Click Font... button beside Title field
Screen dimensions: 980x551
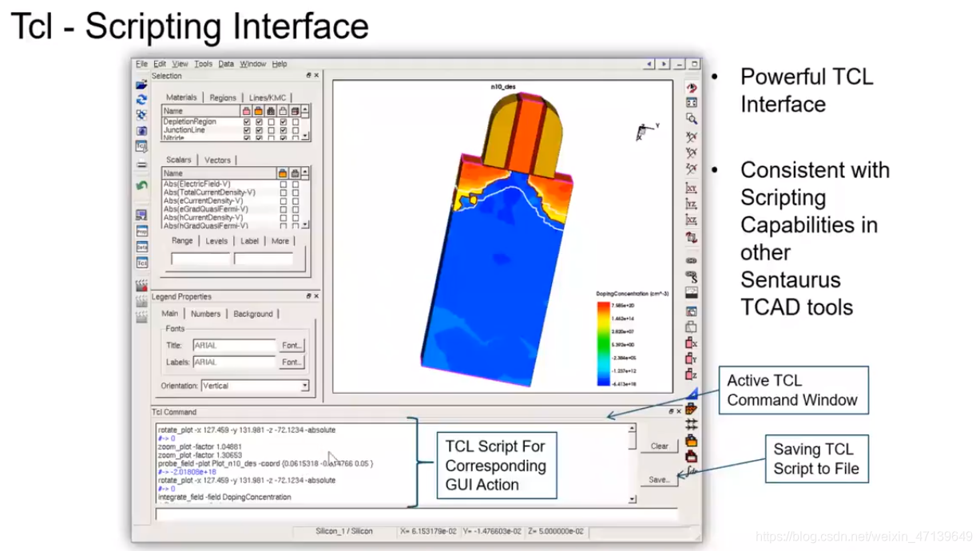coord(292,346)
